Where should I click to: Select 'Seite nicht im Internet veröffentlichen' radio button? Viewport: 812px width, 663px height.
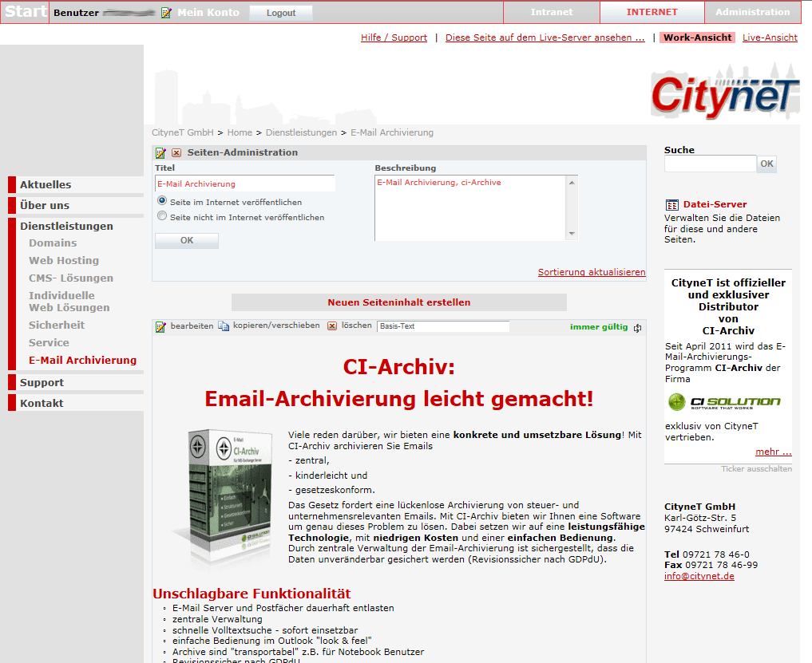click(162, 216)
